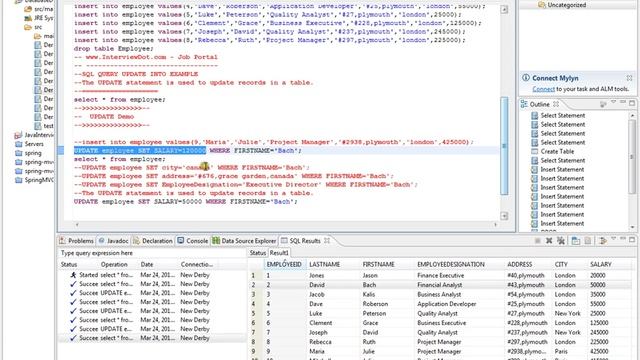This screenshot has width=640, height=360.
Task: Click the editor vertical scrollbar down arrow
Action: 504,216
